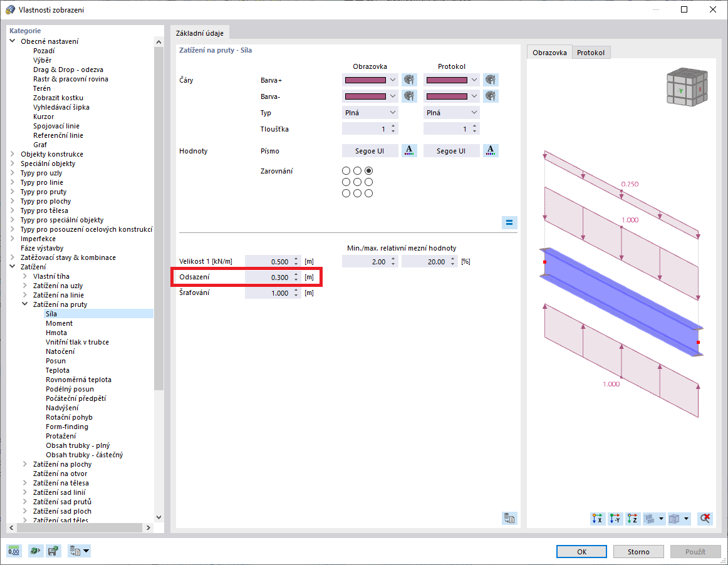Screen dimensions: 728x565
Task: Expand Zatížení na plochy node
Action: click(x=25, y=464)
